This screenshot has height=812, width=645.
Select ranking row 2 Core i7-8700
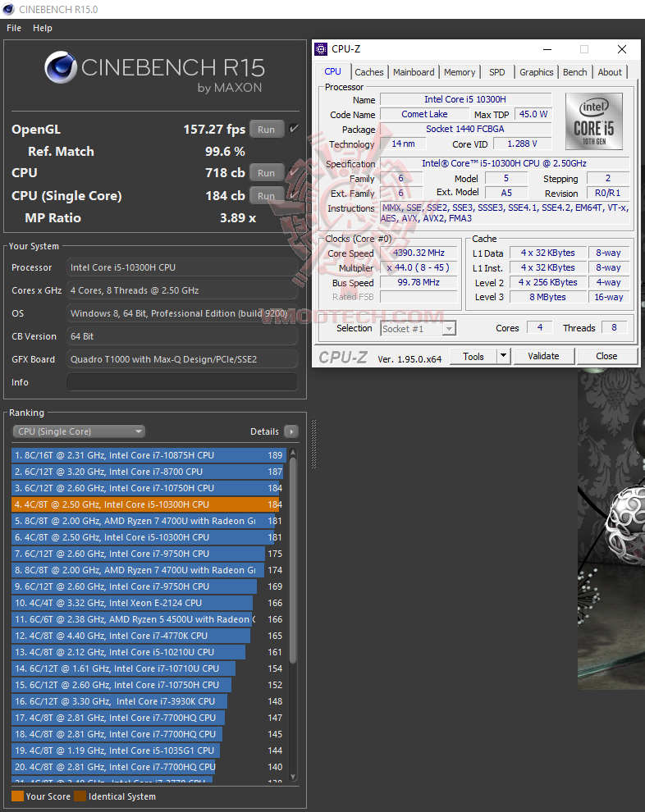tap(149, 472)
